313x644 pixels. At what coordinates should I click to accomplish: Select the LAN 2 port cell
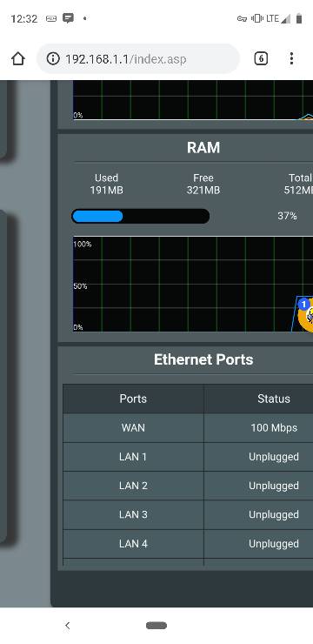pyautogui.click(x=133, y=486)
